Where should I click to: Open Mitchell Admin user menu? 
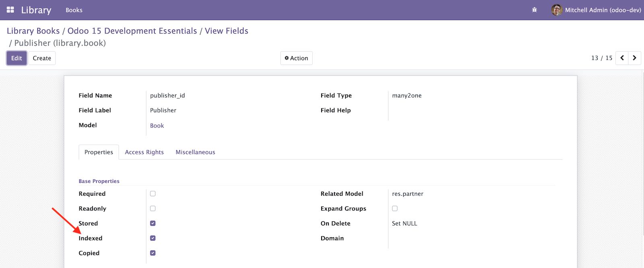(x=596, y=10)
